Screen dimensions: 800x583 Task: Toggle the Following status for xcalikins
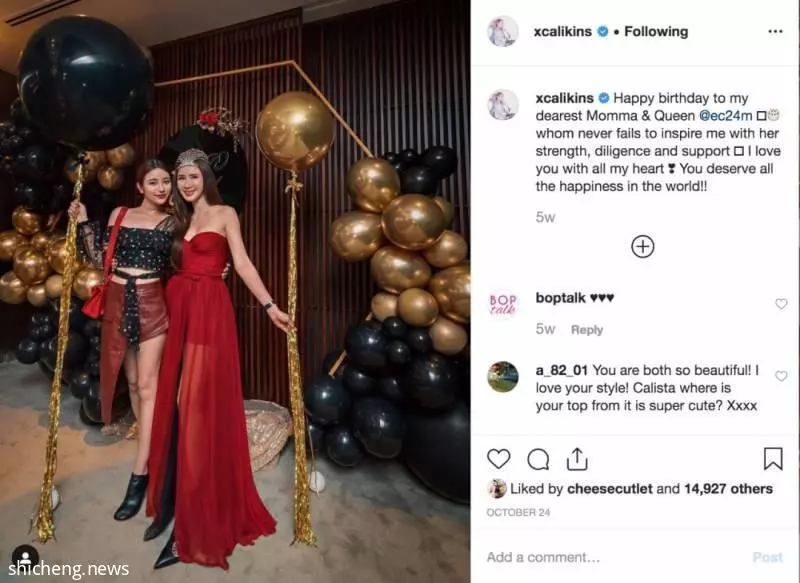click(656, 32)
